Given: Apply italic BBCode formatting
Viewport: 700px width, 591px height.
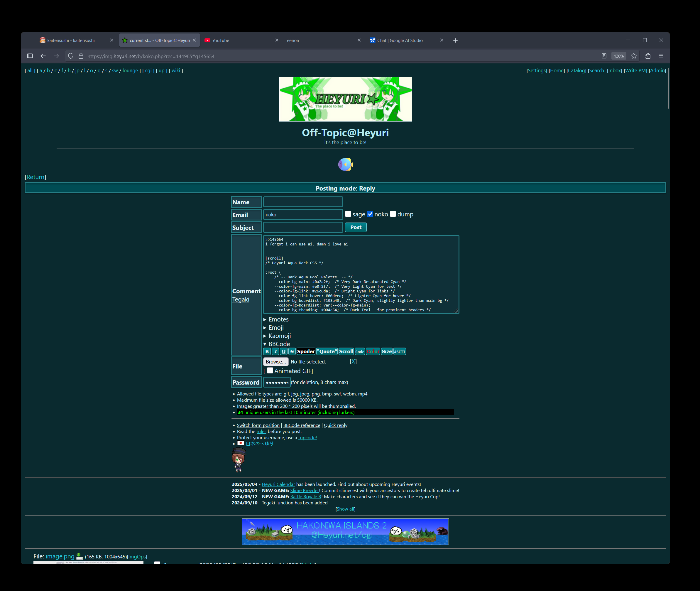Looking at the screenshot, I should (x=275, y=351).
